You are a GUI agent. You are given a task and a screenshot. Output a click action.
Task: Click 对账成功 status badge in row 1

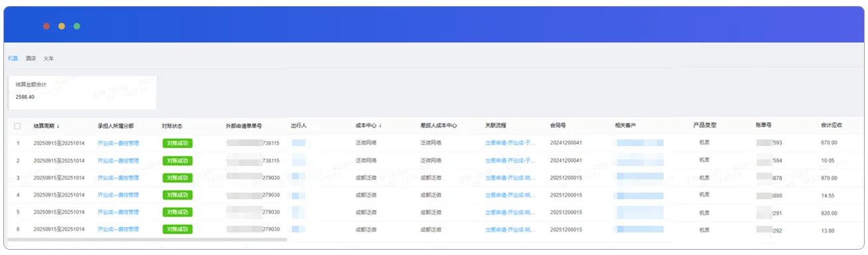point(177,143)
